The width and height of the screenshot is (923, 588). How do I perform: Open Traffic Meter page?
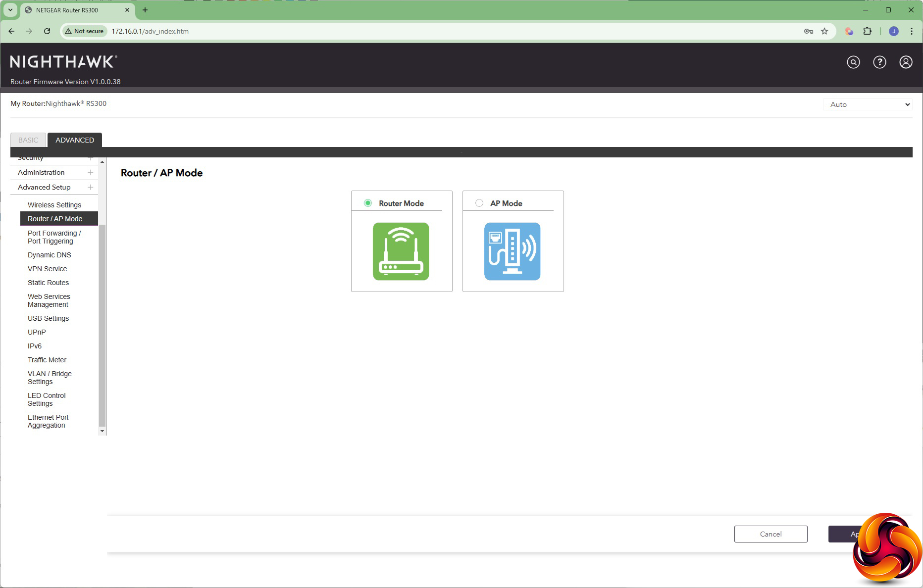[x=47, y=360]
